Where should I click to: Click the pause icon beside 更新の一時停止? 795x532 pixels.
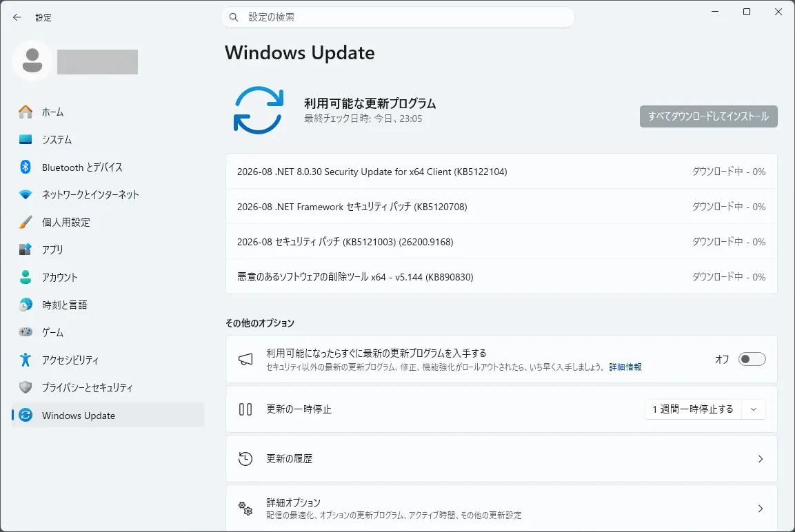pyautogui.click(x=245, y=409)
